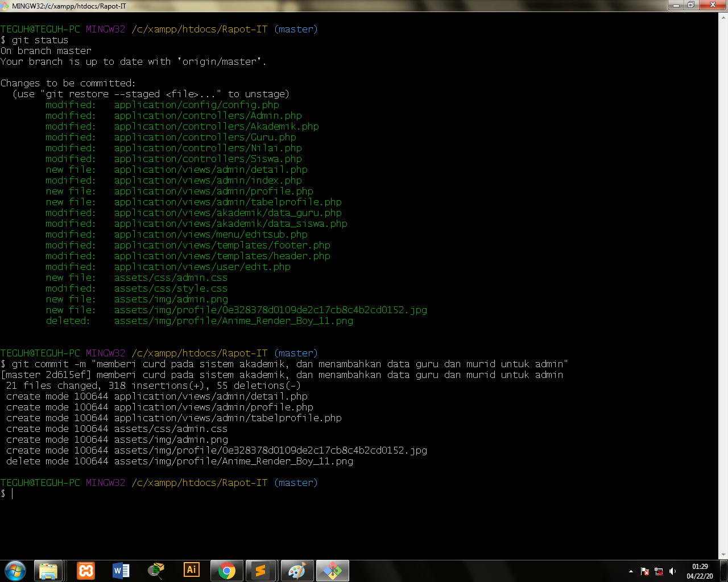Click 'delete mode 100644' line
The height and width of the screenshot is (582, 728).
click(x=180, y=462)
